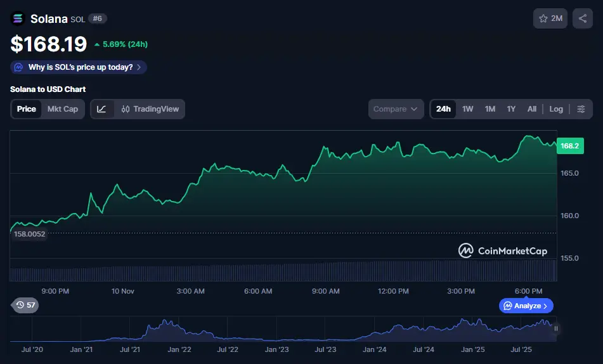
Task: Select the 1W time range
Action: (x=468, y=109)
